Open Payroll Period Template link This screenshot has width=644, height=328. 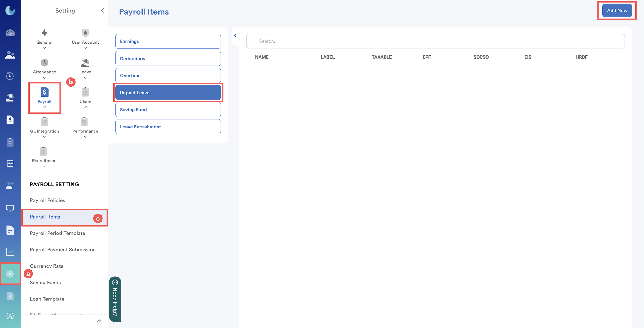coord(58,233)
